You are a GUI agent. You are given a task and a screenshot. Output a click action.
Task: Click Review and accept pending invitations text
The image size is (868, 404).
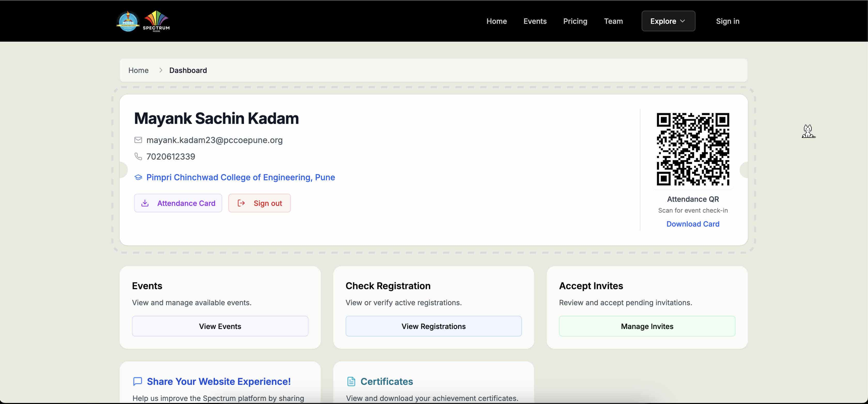click(x=625, y=303)
